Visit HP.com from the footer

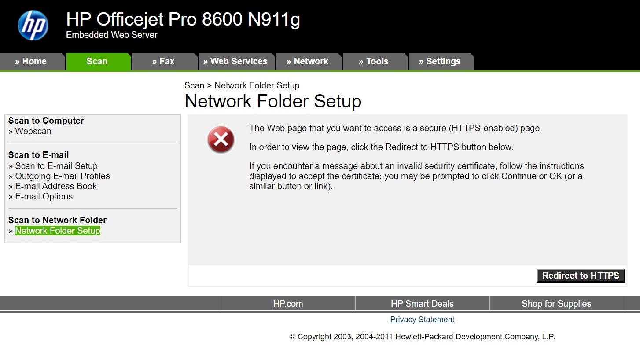(288, 304)
